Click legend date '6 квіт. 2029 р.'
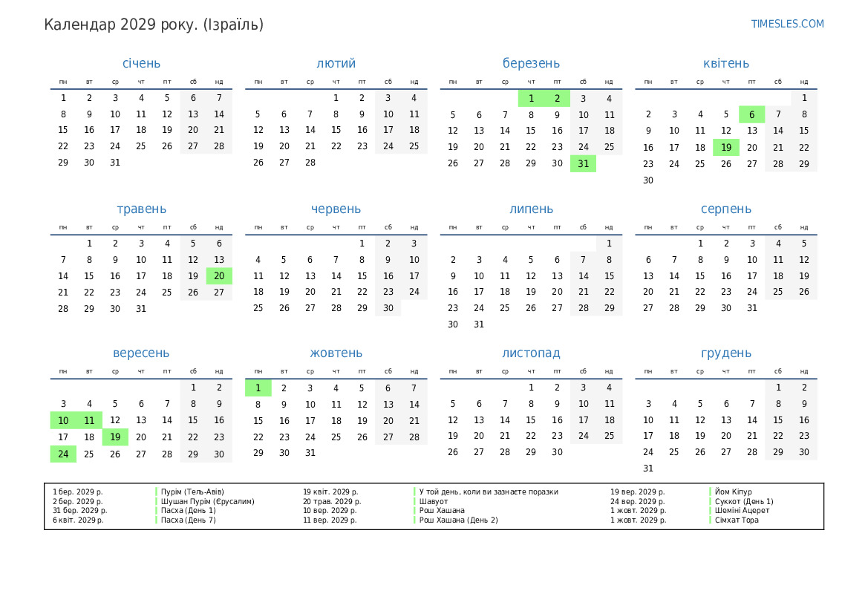 pyautogui.click(x=78, y=520)
